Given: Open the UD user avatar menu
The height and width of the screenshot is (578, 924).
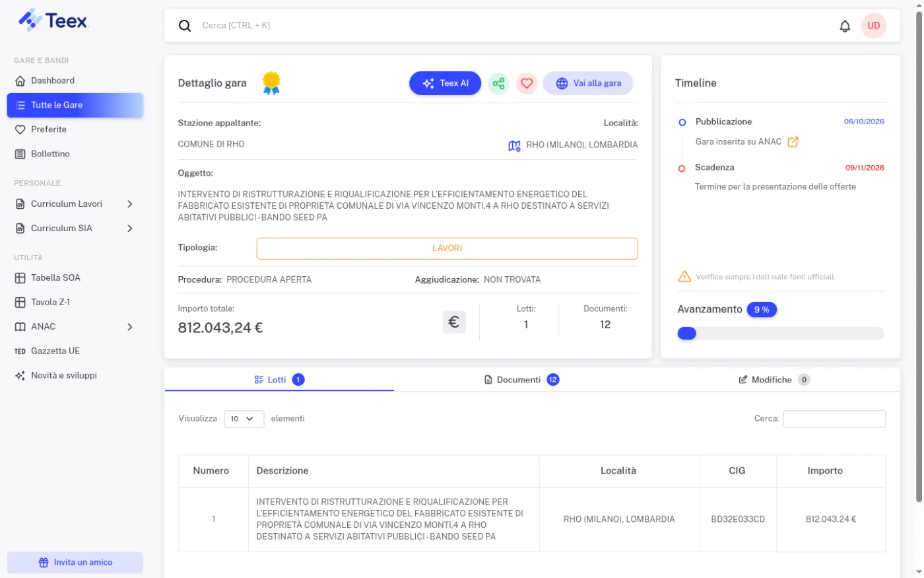Looking at the screenshot, I should pyautogui.click(x=874, y=26).
